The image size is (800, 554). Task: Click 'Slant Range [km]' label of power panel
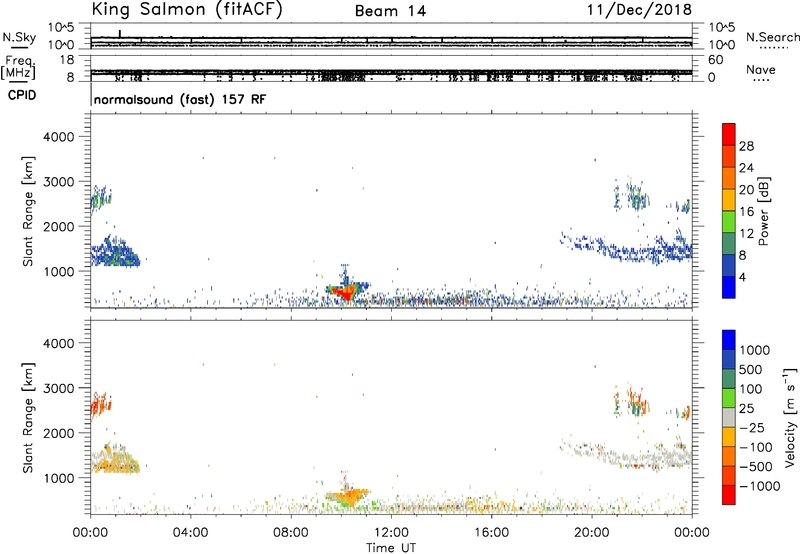tap(28, 211)
